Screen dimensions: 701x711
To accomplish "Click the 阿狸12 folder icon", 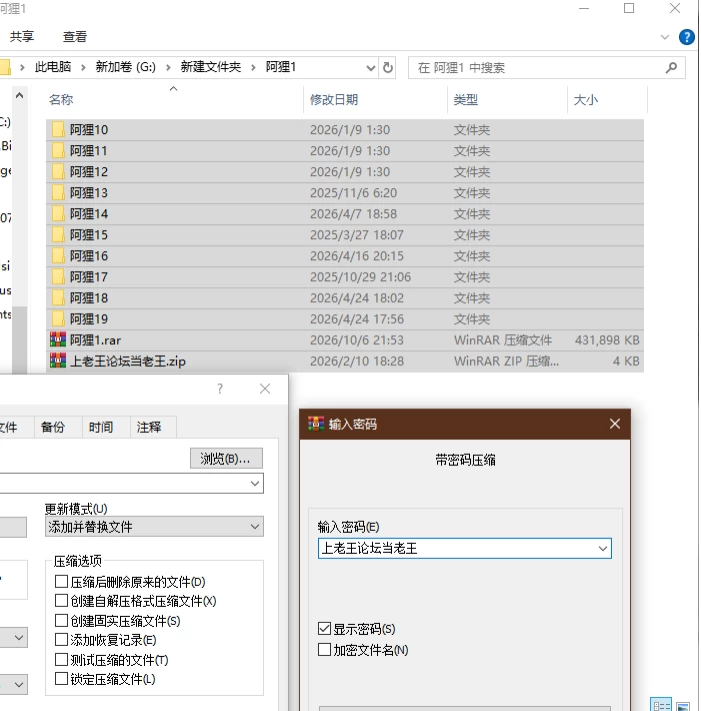I will point(58,172).
